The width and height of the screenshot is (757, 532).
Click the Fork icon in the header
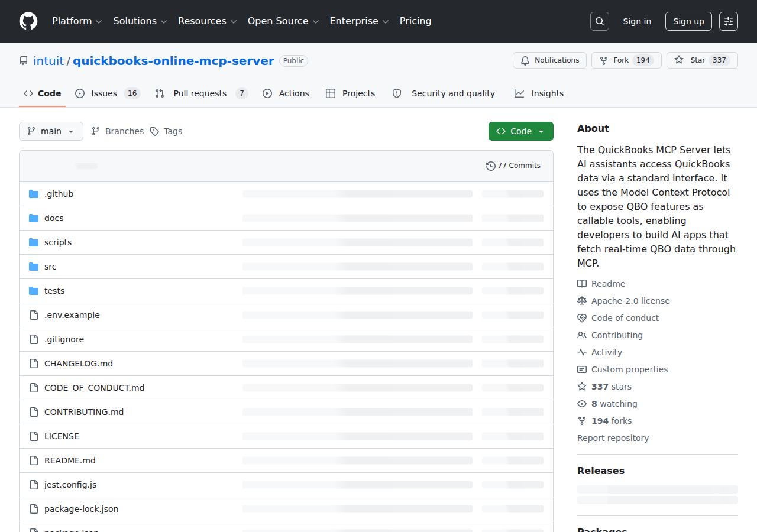(604, 60)
